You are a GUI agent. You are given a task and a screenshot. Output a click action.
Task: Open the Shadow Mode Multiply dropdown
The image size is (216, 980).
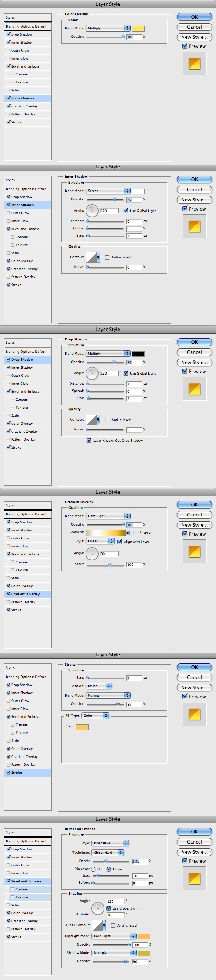(x=114, y=953)
